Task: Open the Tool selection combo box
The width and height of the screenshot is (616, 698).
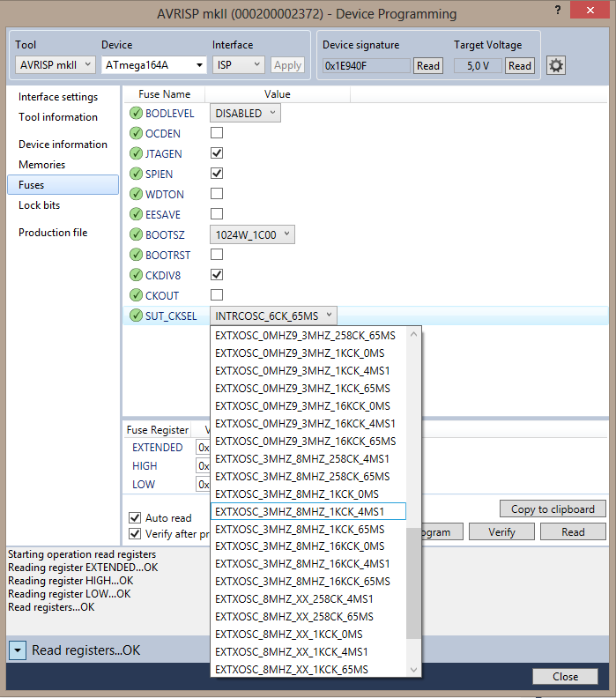Action: pos(54,65)
